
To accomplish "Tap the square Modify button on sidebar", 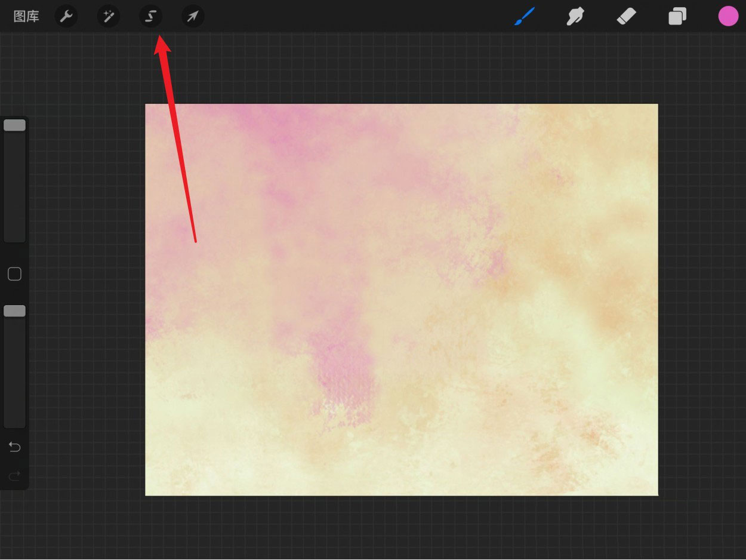I will point(14,274).
